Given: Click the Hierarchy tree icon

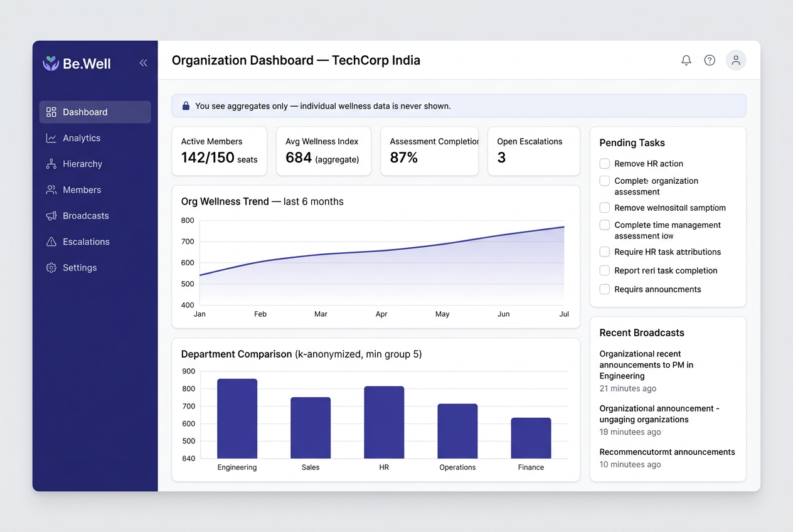Looking at the screenshot, I should coord(51,164).
